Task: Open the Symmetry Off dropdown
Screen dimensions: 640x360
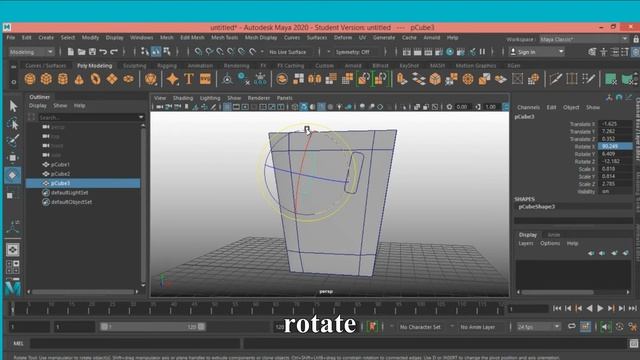Action: click(x=352, y=52)
